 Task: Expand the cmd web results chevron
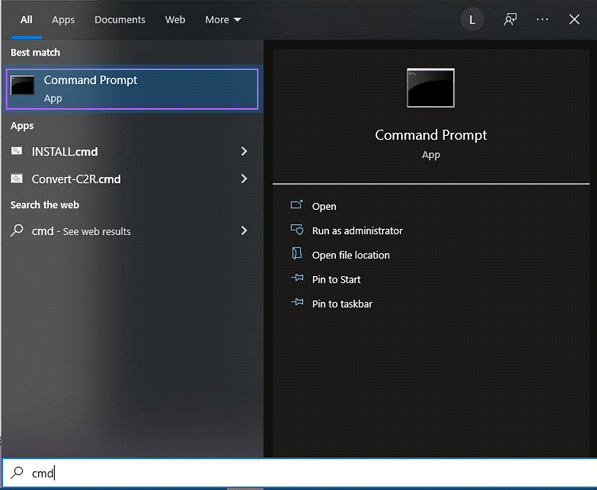click(244, 230)
